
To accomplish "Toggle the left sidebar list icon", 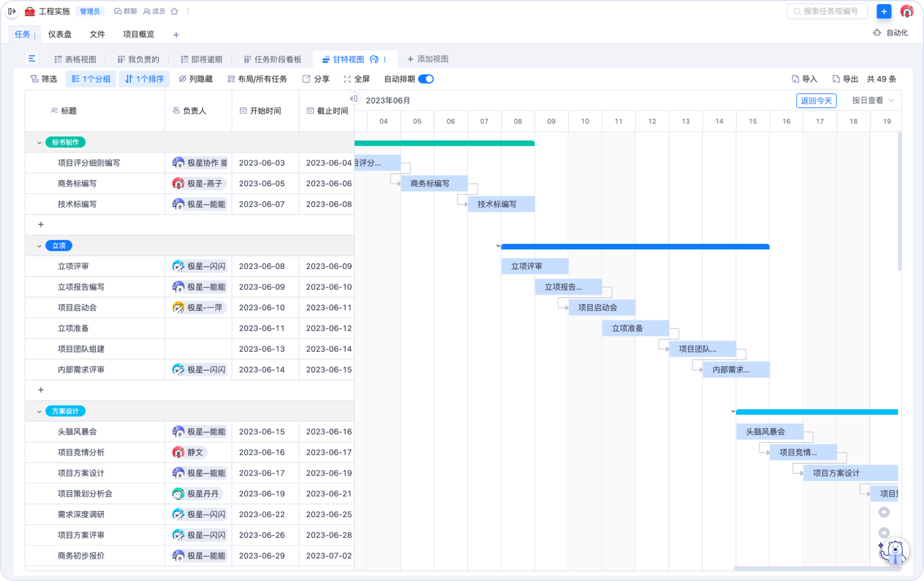I will coord(32,58).
